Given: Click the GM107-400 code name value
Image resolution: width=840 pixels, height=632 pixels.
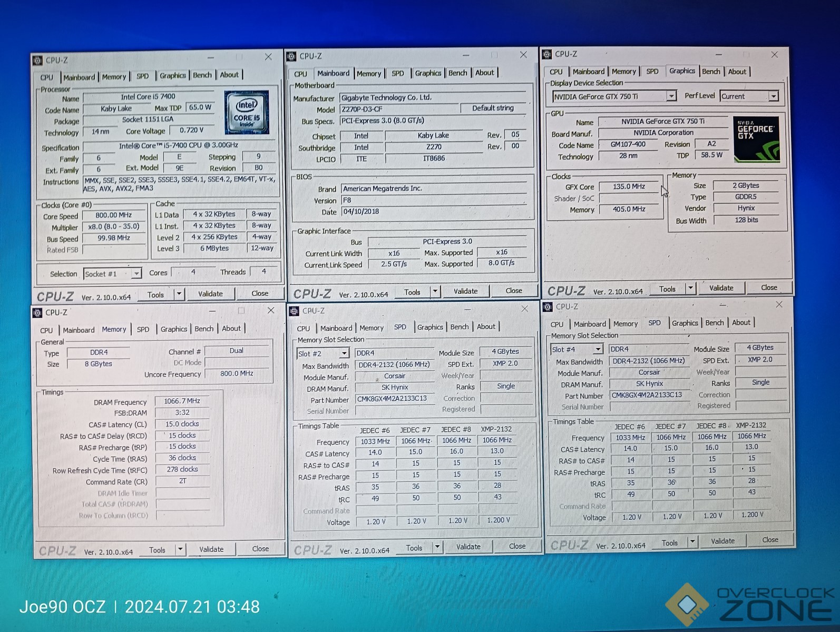Looking at the screenshot, I should 628,144.
